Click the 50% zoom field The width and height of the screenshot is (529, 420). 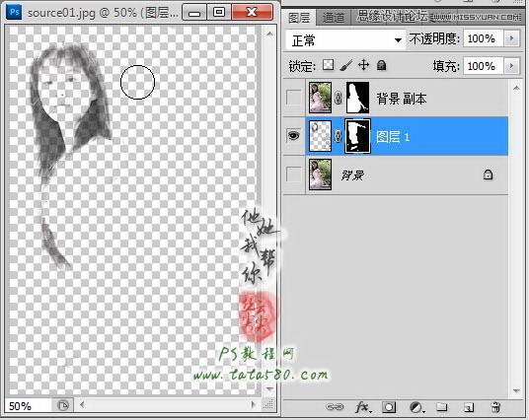pyautogui.click(x=29, y=406)
